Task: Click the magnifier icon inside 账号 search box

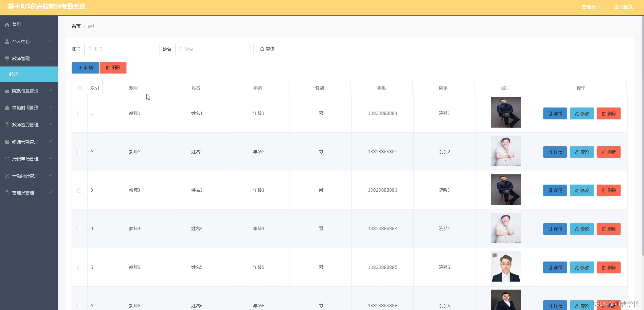Action: pyautogui.click(x=89, y=49)
